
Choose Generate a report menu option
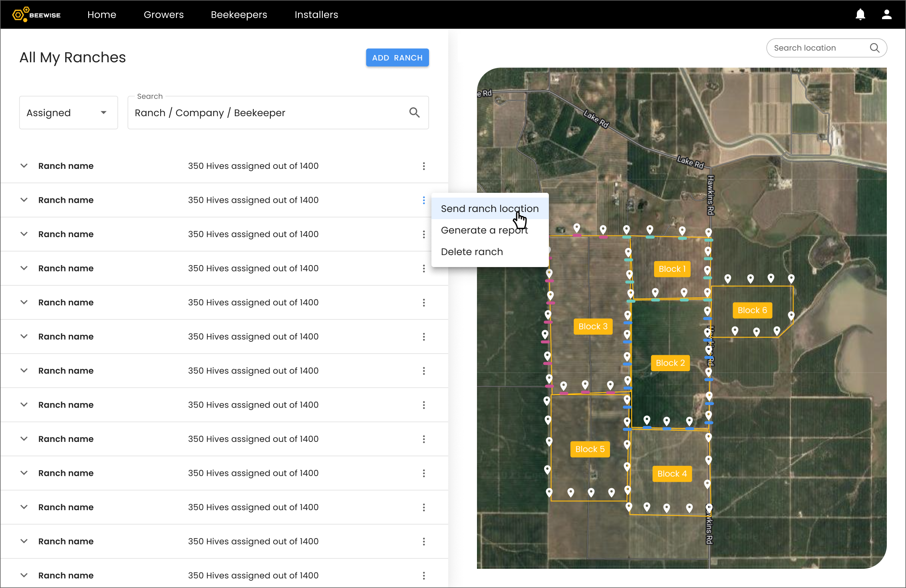click(x=484, y=230)
